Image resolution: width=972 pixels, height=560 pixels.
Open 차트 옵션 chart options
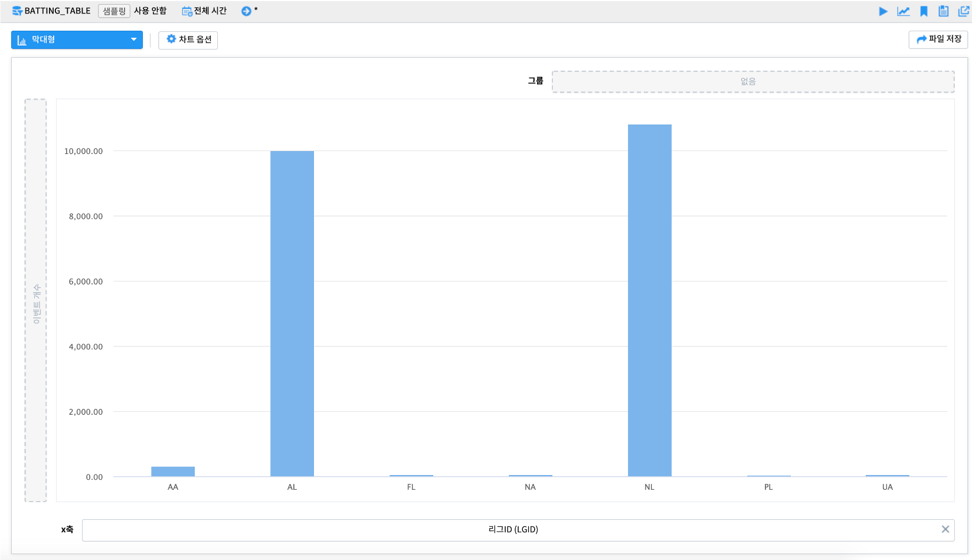tap(188, 40)
